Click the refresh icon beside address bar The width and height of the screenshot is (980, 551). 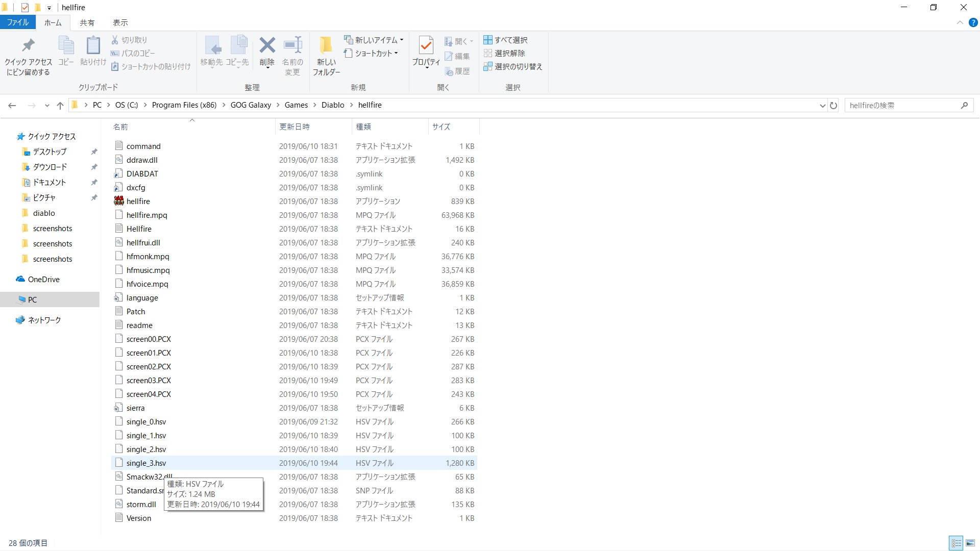point(834,106)
